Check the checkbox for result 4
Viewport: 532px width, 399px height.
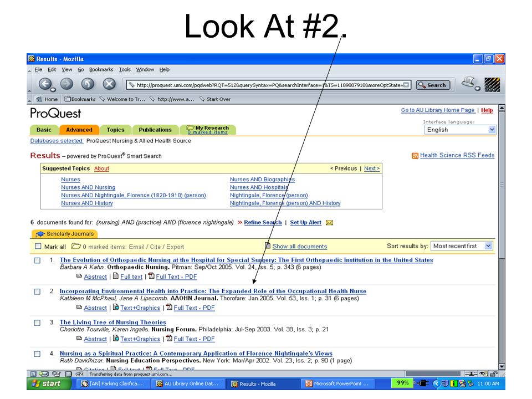37,354
